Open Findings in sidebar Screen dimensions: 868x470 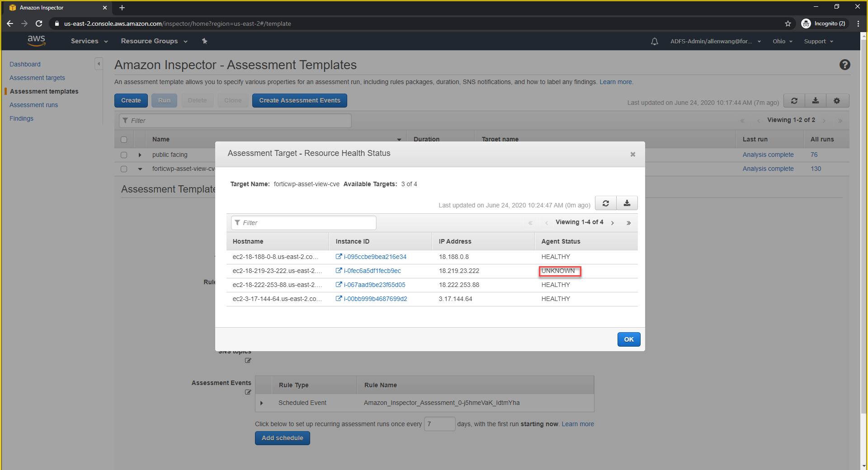click(21, 118)
